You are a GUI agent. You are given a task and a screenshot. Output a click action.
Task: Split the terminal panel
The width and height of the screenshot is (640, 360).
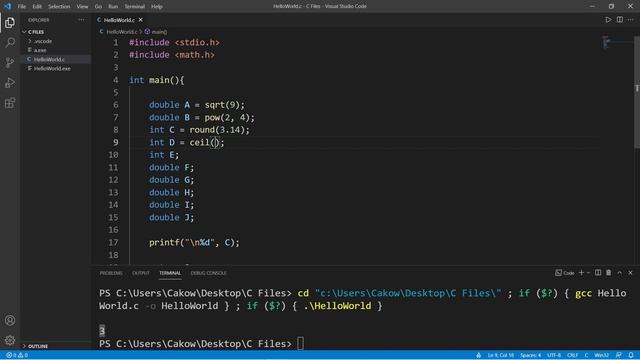tap(598, 273)
